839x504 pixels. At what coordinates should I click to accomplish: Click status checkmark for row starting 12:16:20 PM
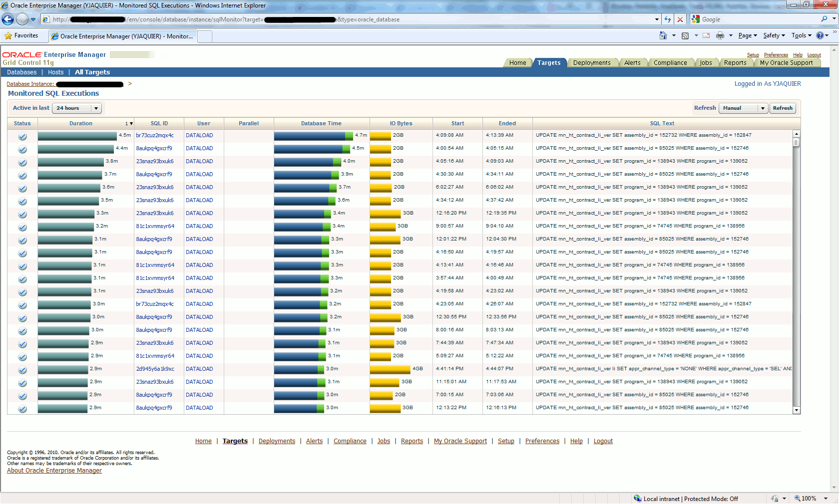(x=22, y=214)
